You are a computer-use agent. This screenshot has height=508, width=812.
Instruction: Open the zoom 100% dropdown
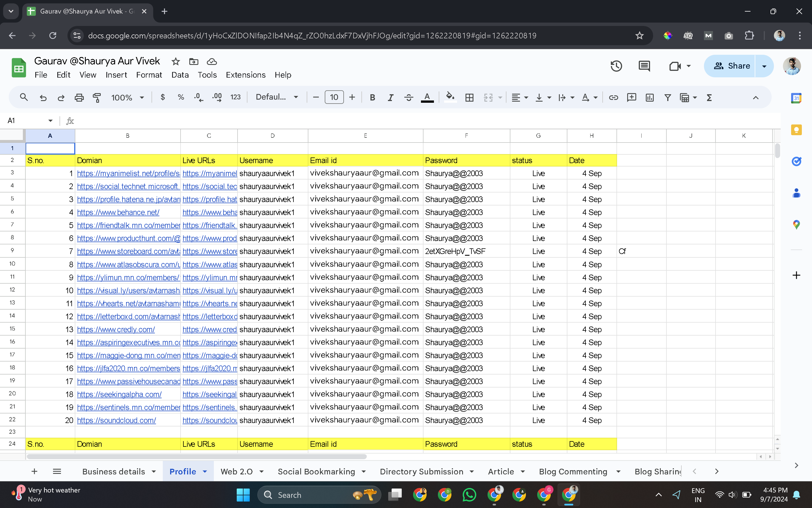pos(128,97)
